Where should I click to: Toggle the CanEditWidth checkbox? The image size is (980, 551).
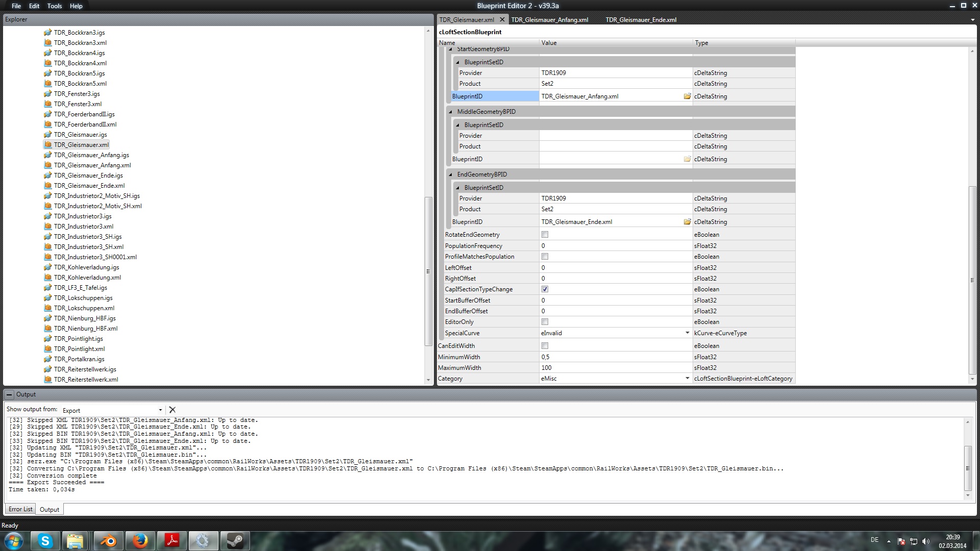[x=545, y=346]
